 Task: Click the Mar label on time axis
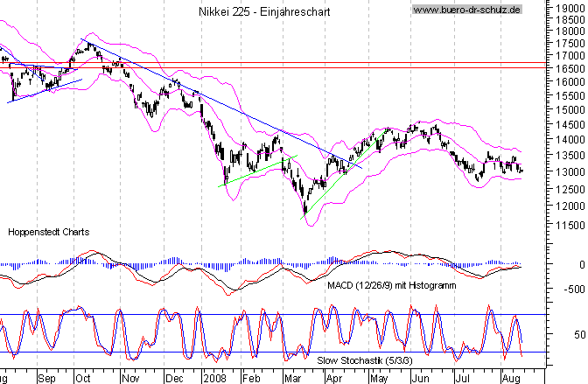[292, 380]
